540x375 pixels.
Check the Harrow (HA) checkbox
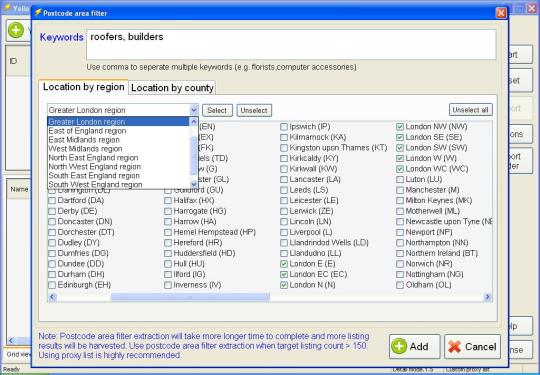coord(168,222)
